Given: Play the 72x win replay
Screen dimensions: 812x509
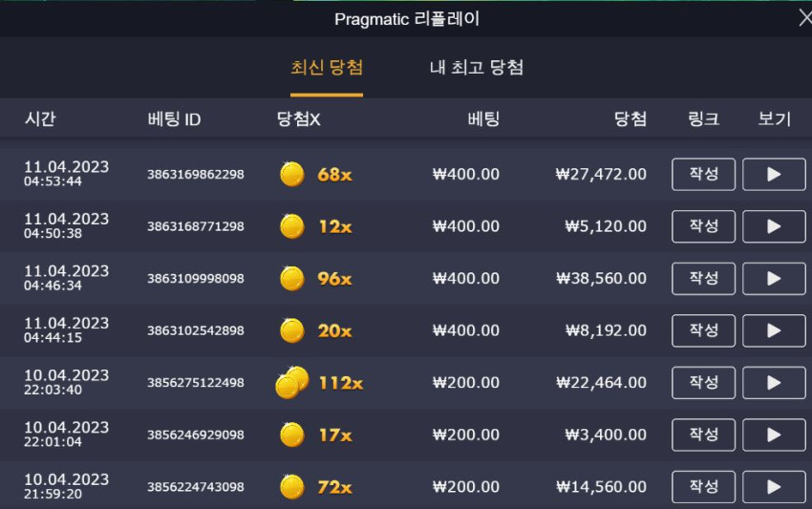Looking at the screenshot, I should pos(774,487).
